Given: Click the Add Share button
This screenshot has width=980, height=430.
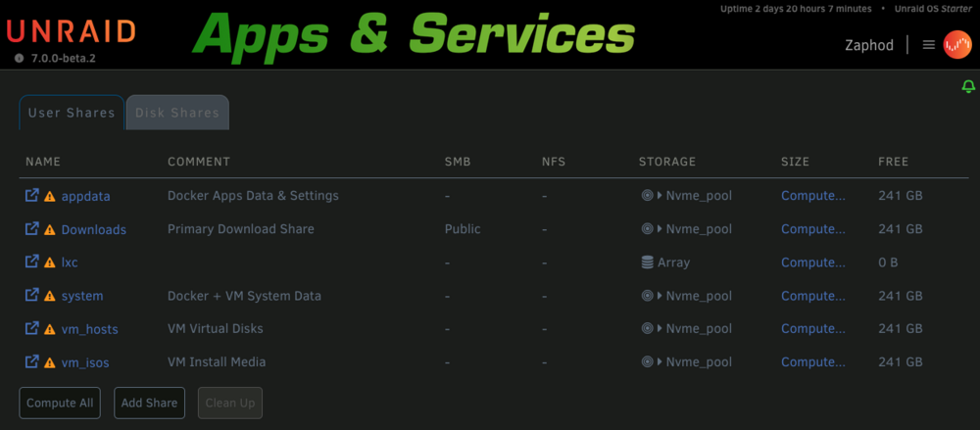Looking at the screenshot, I should [149, 404].
